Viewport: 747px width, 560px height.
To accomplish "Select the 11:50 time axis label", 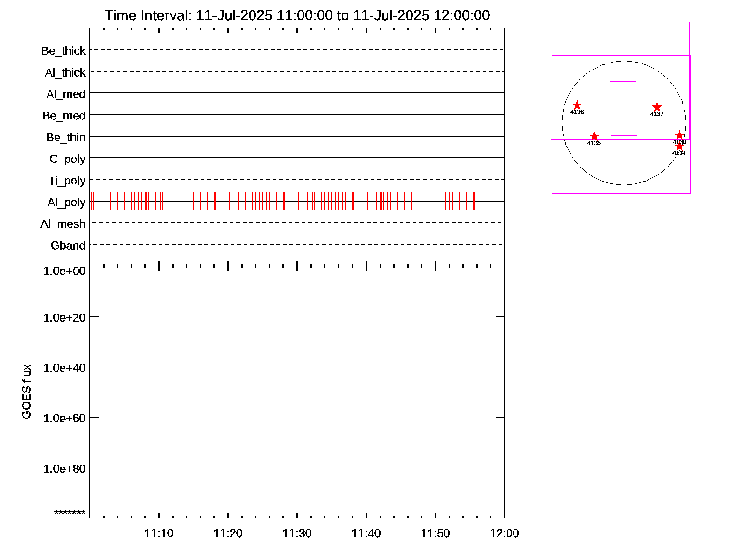I will tap(435, 533).
